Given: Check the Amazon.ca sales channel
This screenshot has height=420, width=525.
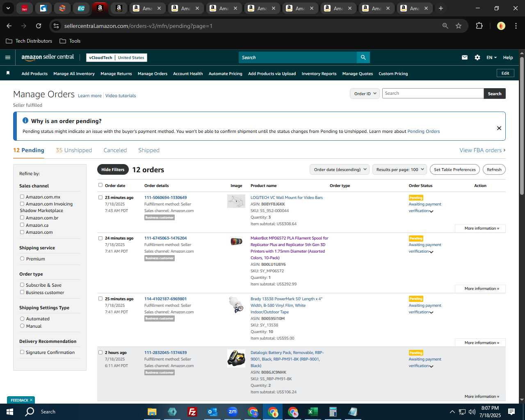Looking at the screenshot, I should (x=22, y=225).
